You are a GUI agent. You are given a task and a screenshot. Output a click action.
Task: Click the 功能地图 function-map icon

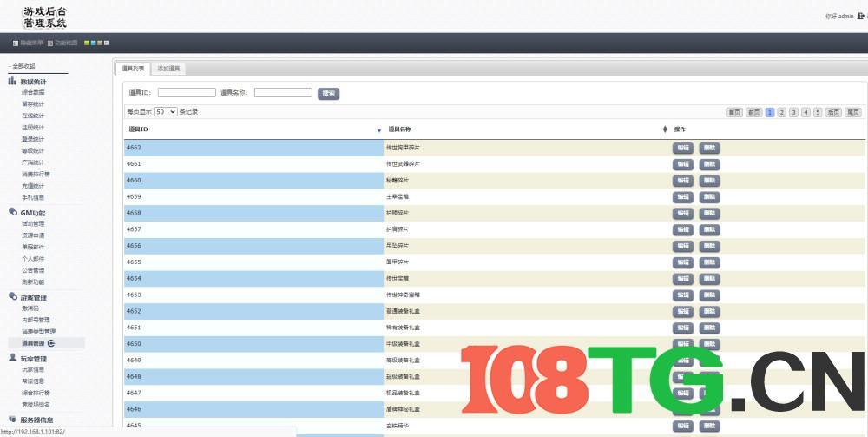tap(50, 43)
